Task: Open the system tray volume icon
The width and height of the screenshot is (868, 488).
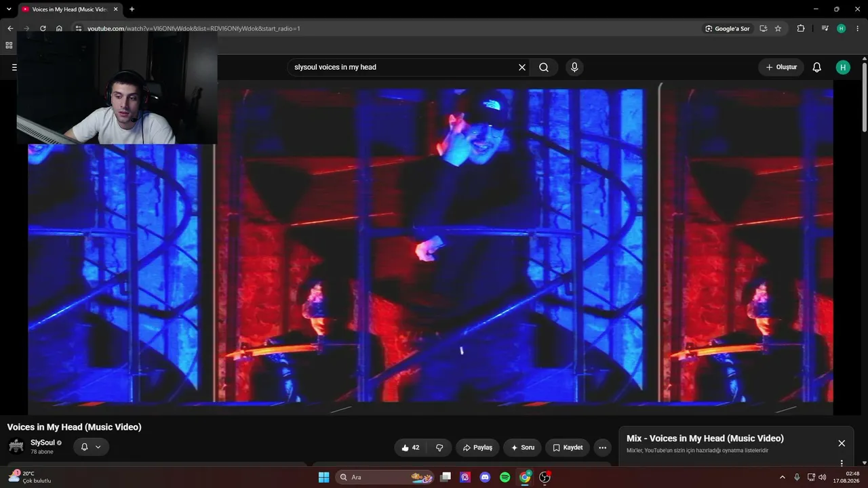Action: coord(822,477)
